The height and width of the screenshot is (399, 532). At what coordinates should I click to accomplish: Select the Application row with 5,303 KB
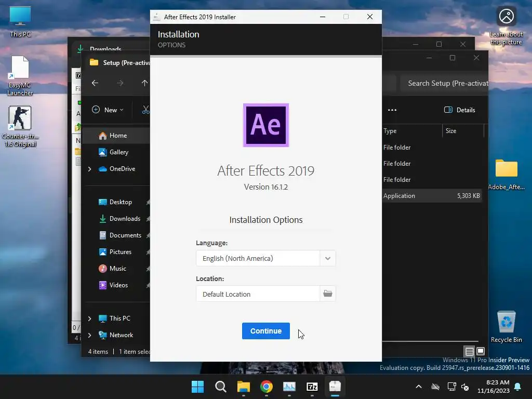(x=432, y=195)
